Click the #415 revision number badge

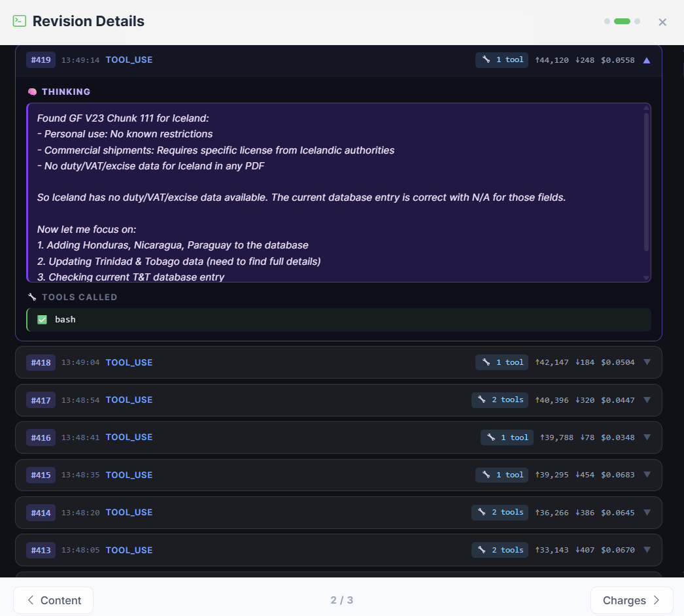pyautogui.click(x=41, y=475)
